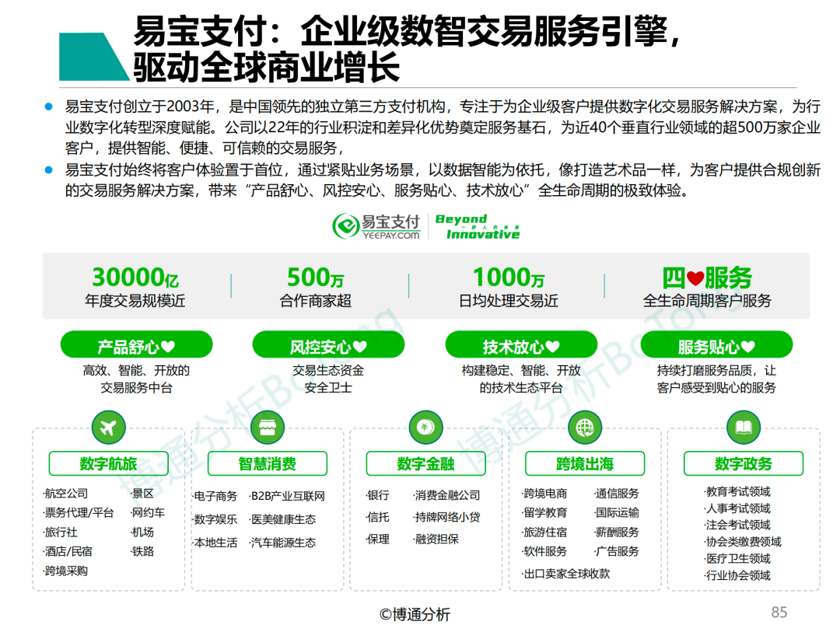Image resolution: width=840 pixels, height=632 pixels.
Task: Click 跨境采购 list item
Action: point(66,571)
